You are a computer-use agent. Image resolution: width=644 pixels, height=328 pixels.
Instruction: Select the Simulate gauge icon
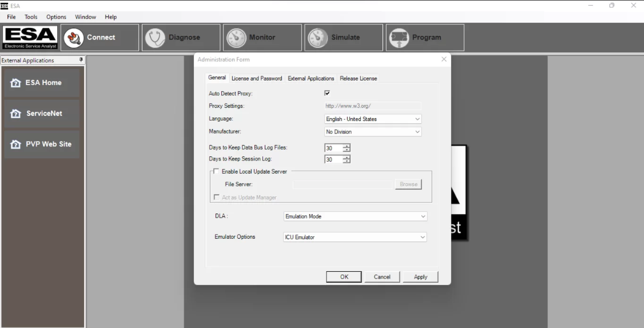[x=318, y=37]
